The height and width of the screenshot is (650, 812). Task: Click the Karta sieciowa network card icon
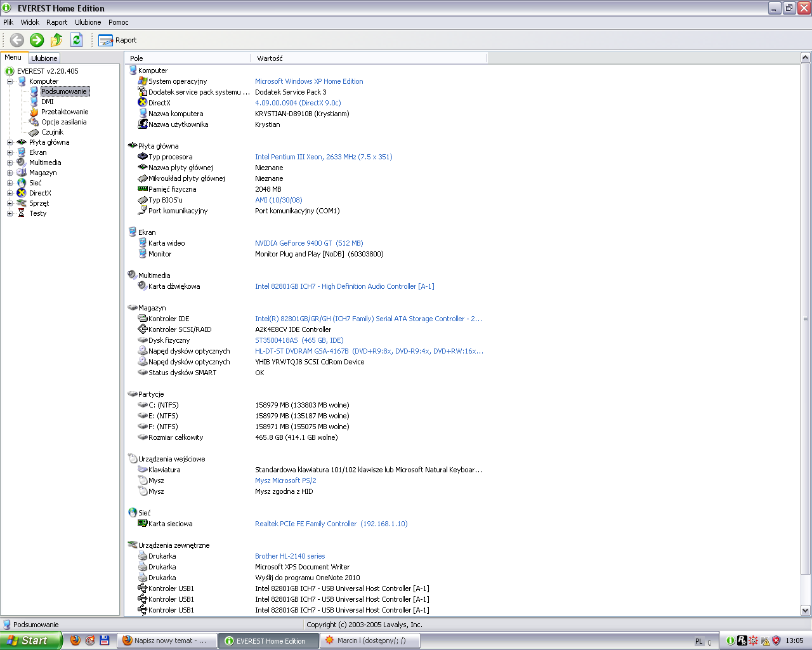(143, 524)
